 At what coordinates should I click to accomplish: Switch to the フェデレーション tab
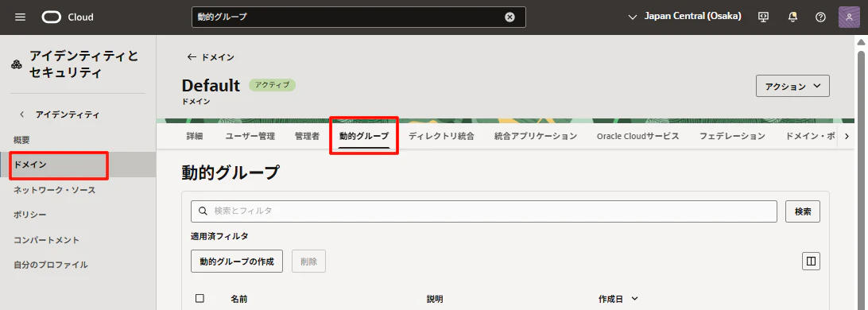click(732, 136)
